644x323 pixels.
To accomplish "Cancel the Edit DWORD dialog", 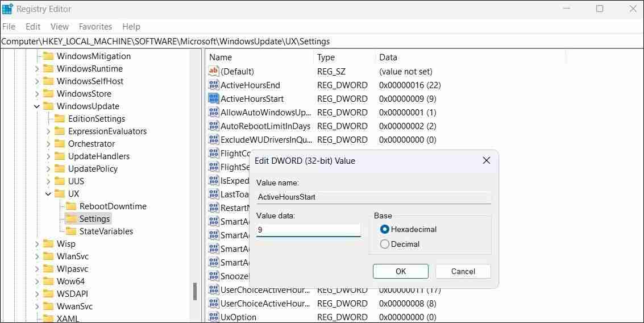I will click(x=463, y=271).
